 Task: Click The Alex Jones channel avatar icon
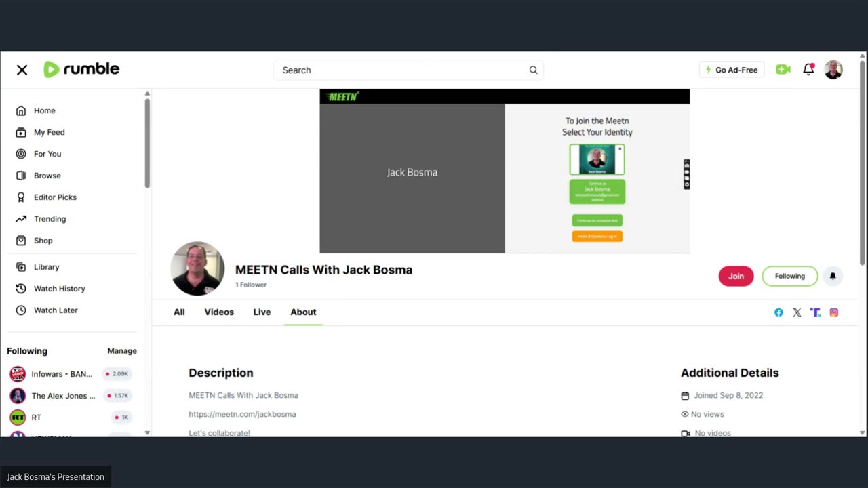[18, 396]
